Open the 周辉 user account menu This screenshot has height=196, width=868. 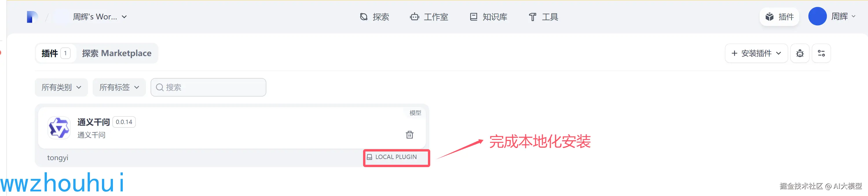click(832, 16)
